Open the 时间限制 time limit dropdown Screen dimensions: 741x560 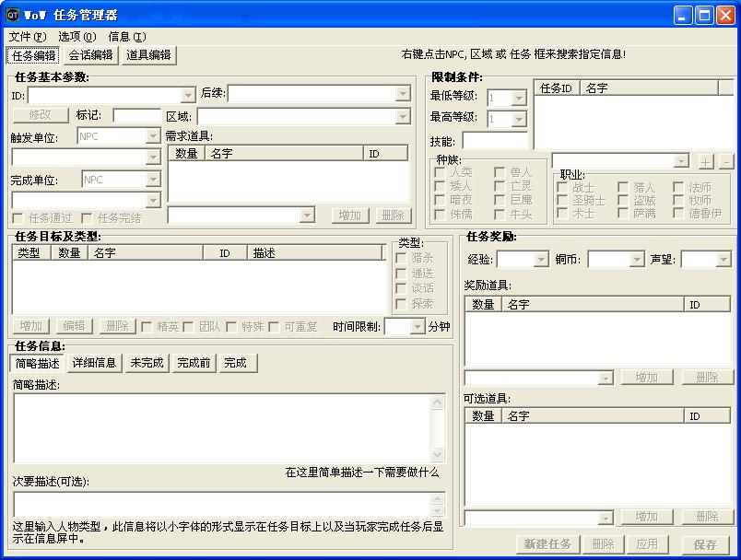point(417,326)
